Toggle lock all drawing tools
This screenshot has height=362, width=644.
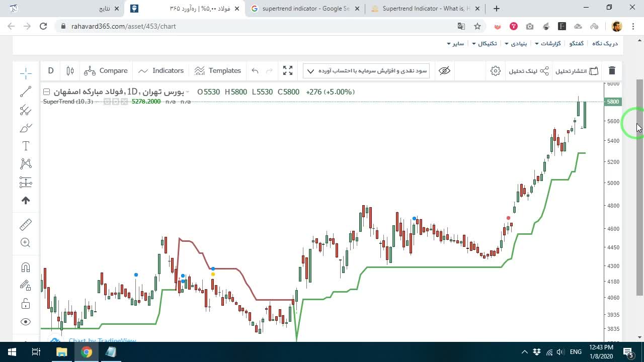coord(26,304)
